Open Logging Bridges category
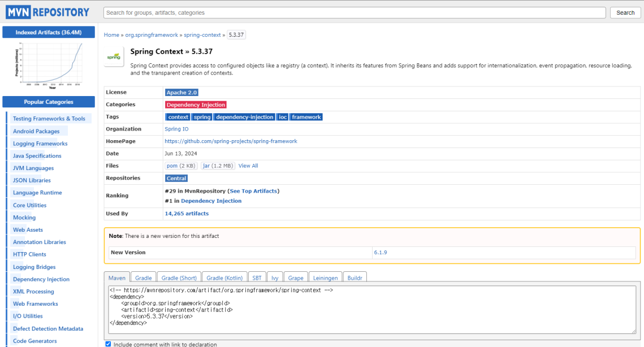 (x=34, y=267)
